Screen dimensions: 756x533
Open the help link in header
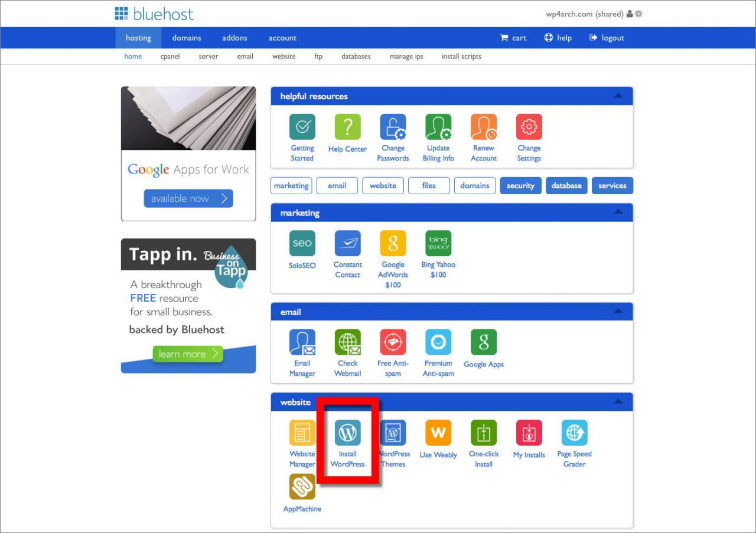[558, 38]
